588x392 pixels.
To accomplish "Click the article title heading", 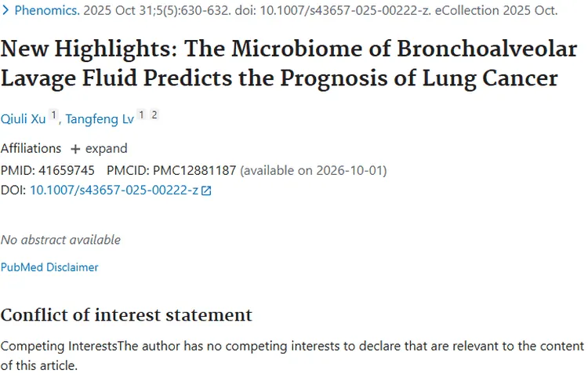I will (289, 64).
